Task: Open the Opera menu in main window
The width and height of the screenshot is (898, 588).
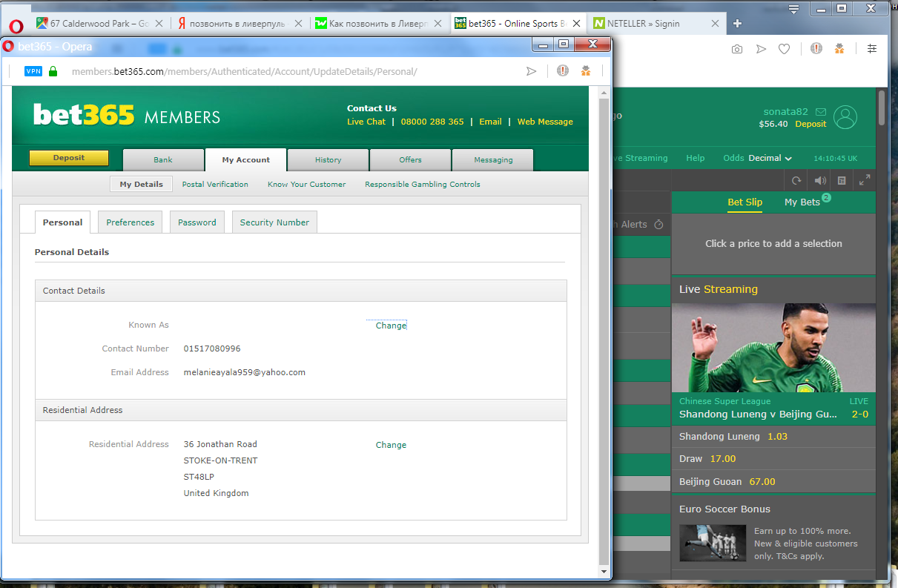Action: coord(16,26)
